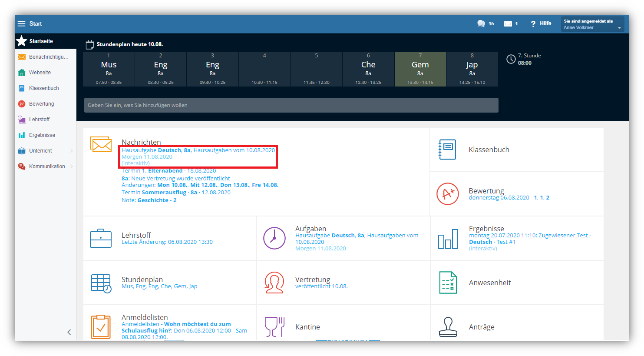The image size is (644, 356).
Task: Click the Stundenplan timetable tile icon
Action: (x=101, y=283)
